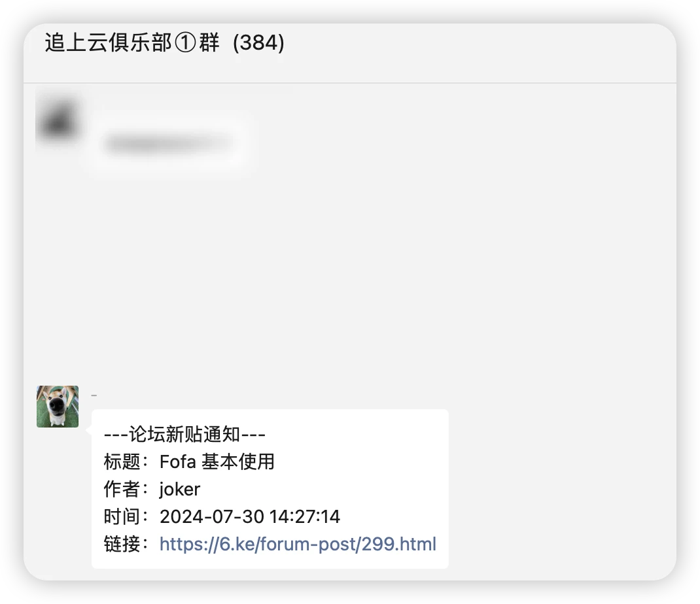The height and width of the screenshot is (604, 700).
Task: Click the 时间： label in the message
Action: [126, 516]
